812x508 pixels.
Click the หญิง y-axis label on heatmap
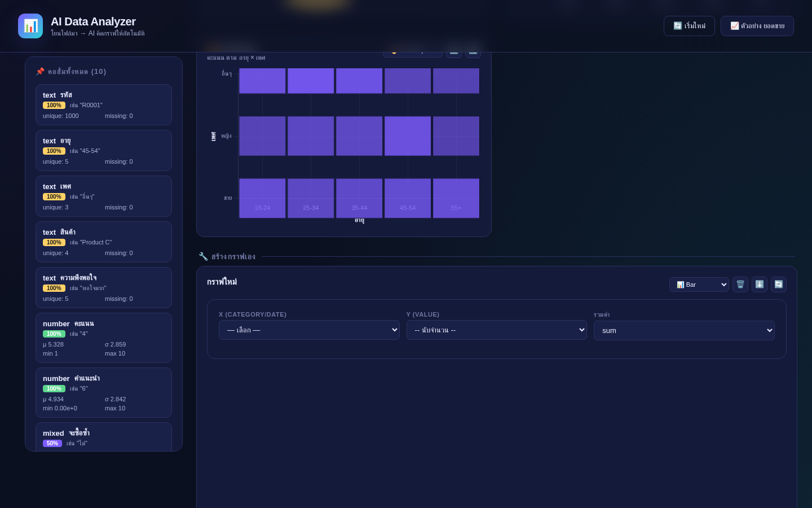226,136
